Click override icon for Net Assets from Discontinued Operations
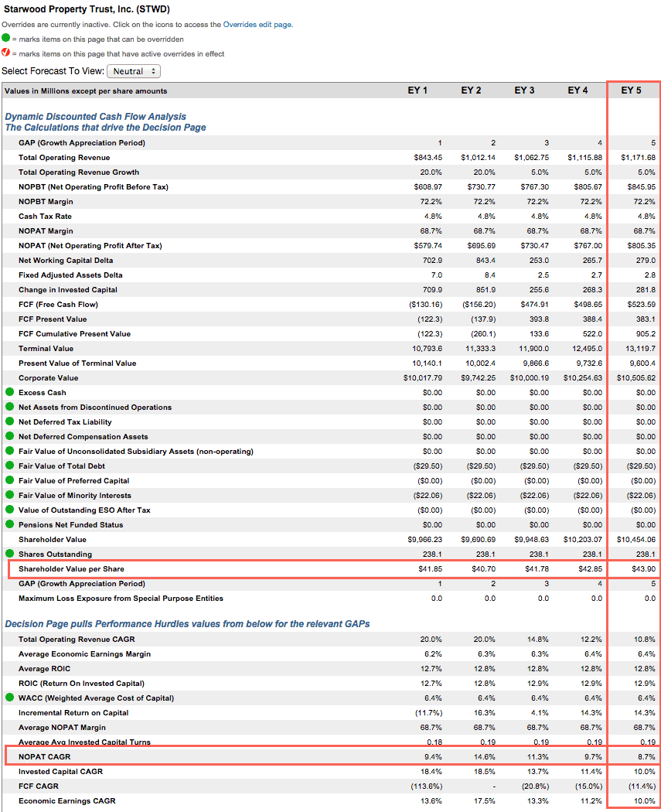661x812 pixels. click(x=9, y=407)
